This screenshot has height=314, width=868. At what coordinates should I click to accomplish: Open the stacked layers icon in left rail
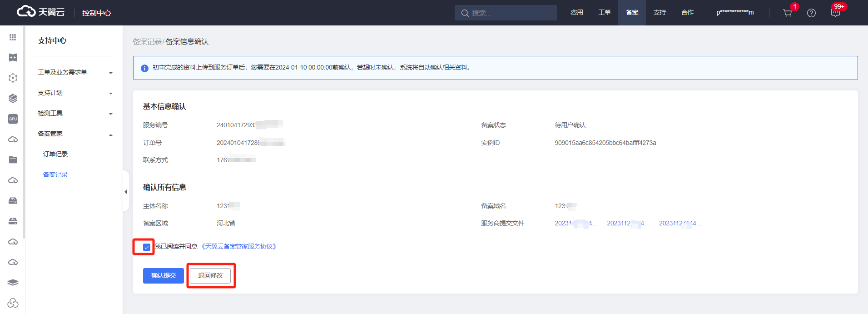[13, 98]
